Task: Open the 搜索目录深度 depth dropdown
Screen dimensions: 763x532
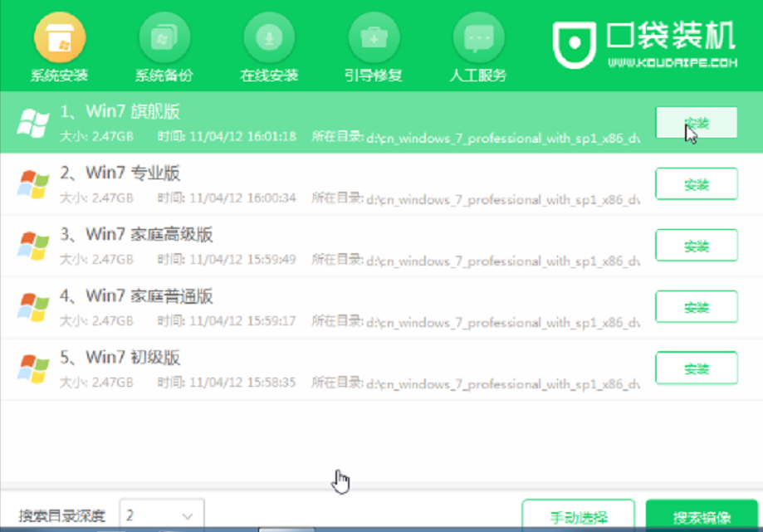Action: pyautogui.click(x=187, y=515)
